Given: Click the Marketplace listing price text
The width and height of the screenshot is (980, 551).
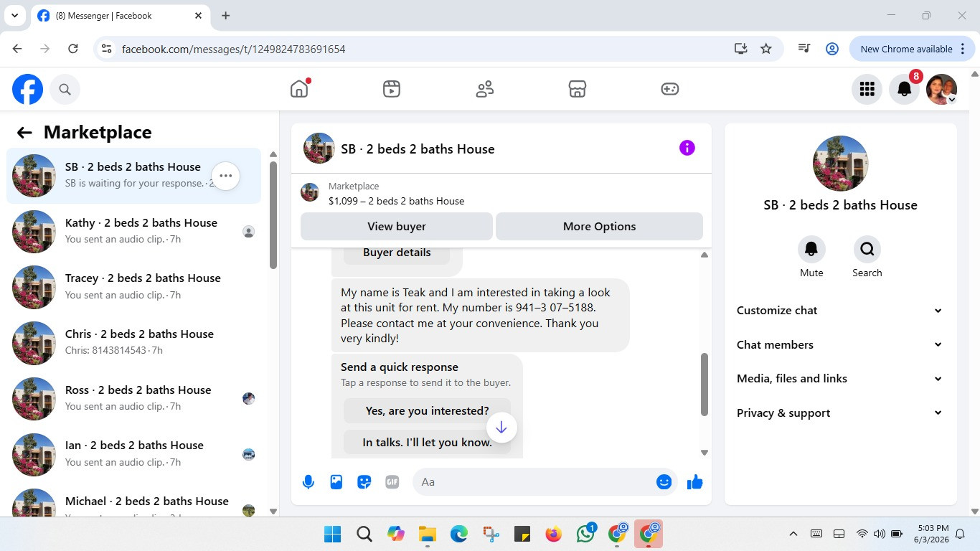Looking at the screenshot, I should pos(396,201).
